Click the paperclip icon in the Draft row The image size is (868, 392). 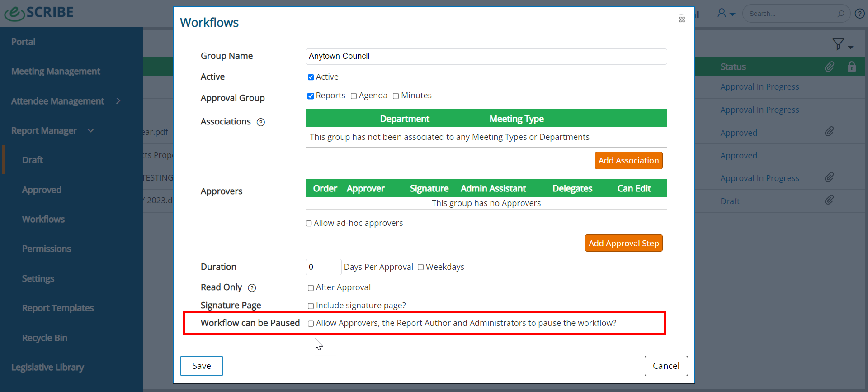point(829,200)
